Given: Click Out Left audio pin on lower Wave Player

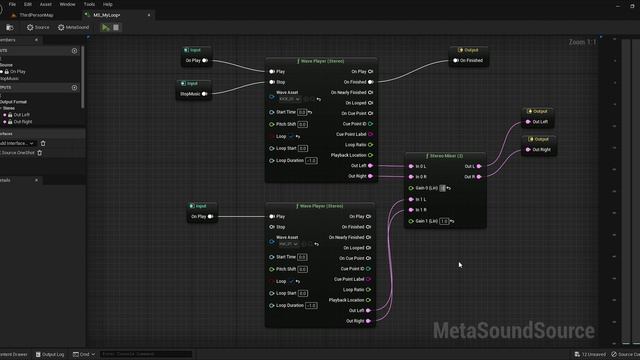Looking at the screenshot, I should tap(369, 311).
